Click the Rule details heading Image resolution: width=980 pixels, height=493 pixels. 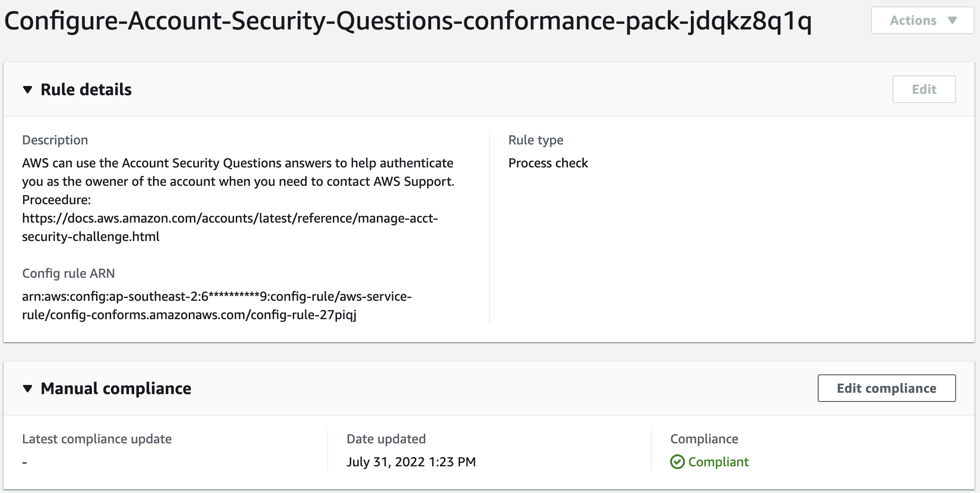pyautogui.click(x=86, y=90)
